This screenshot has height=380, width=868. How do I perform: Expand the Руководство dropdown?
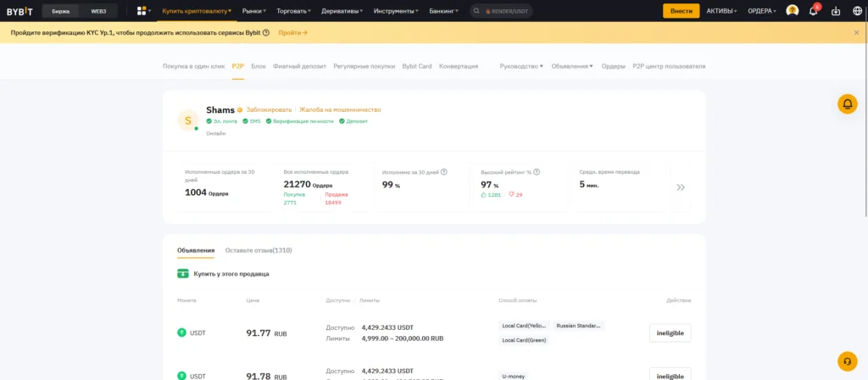pos(521,66)
